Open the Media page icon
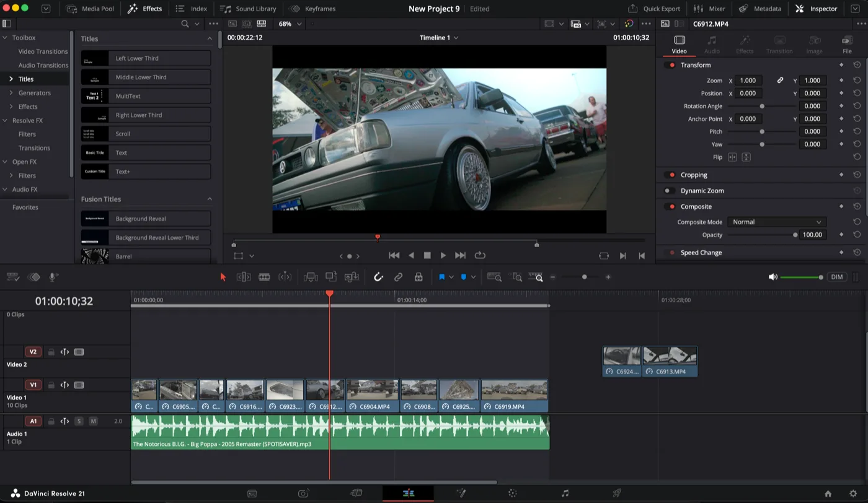Image resolution: width=868 pixels, height=503 pixels. (x=252, y=494)
